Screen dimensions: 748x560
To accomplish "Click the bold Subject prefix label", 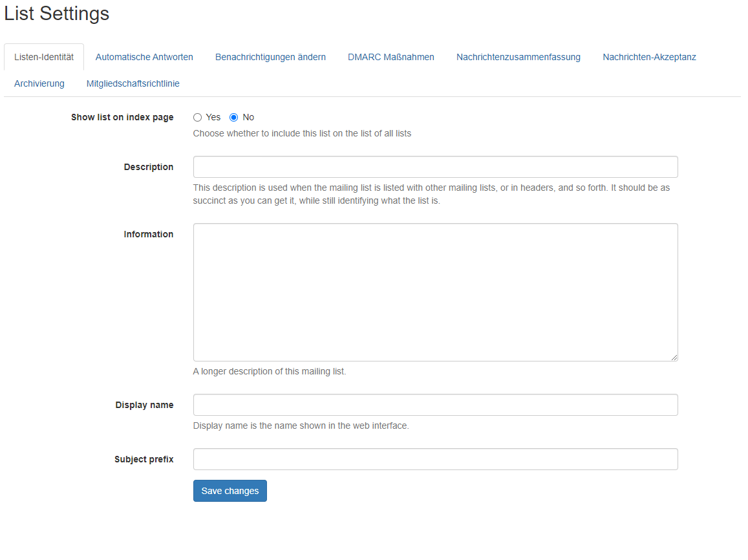I will point(144,459).
